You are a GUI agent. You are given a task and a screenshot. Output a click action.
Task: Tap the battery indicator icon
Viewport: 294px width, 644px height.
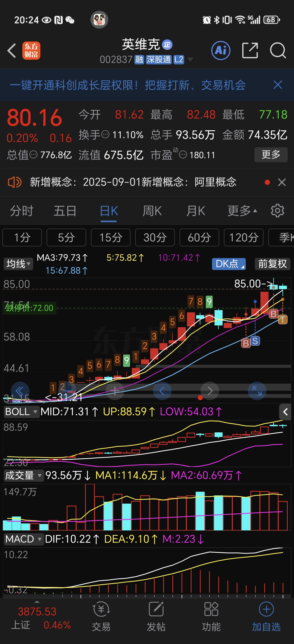[272, 20]
